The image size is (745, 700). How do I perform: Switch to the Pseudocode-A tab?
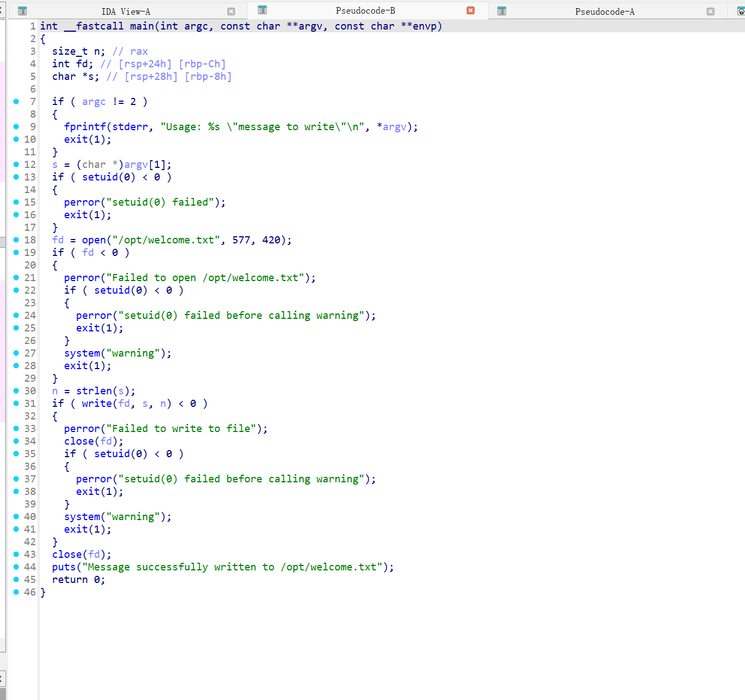tap(604, 11)
